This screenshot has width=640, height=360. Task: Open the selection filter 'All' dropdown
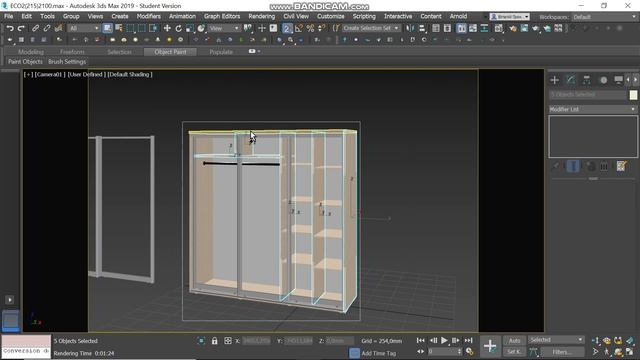tap(84, 28)
